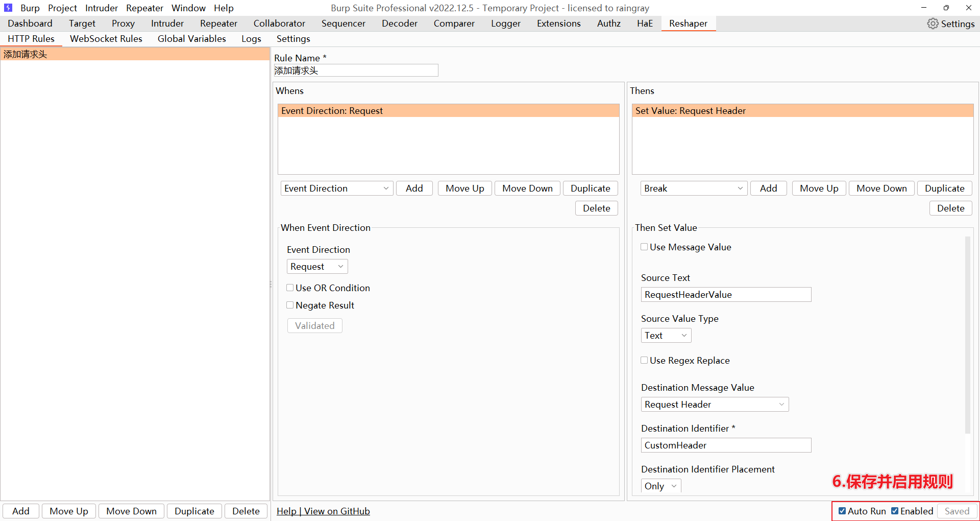Switch to the Dashboard tab
The height and width of the screenshot is (521, 980).
coord(30,23)
